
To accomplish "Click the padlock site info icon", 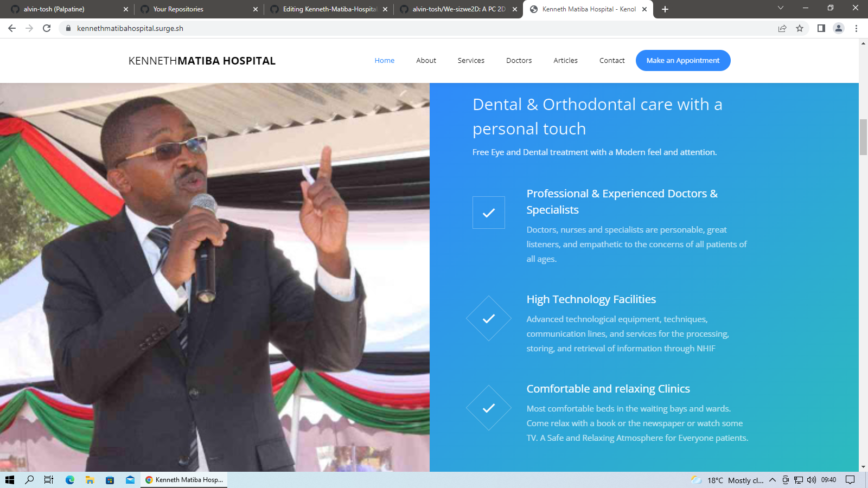I will (68, 28).
